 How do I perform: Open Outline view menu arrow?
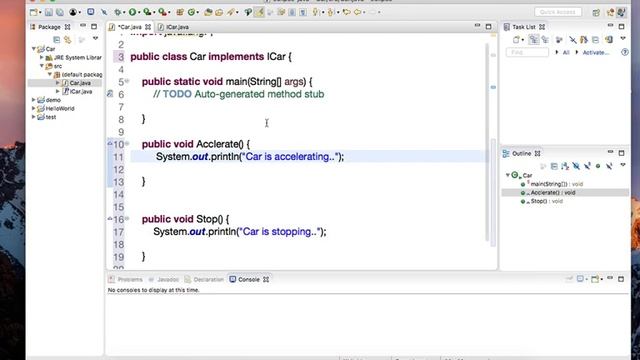click(x=623, y=165)
